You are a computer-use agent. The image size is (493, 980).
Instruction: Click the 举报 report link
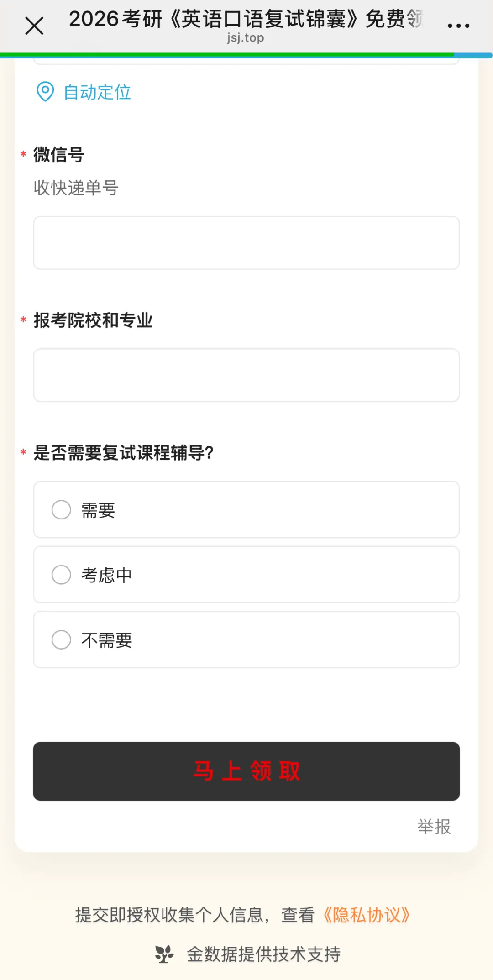[434, 827]
